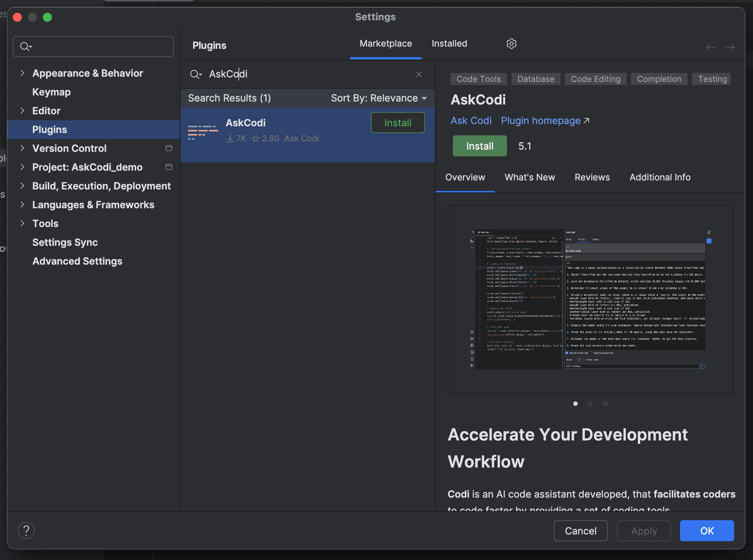This screenshot has height=560, width=753.
Task: Expand the Version Control section
Action: pos(22,148)
